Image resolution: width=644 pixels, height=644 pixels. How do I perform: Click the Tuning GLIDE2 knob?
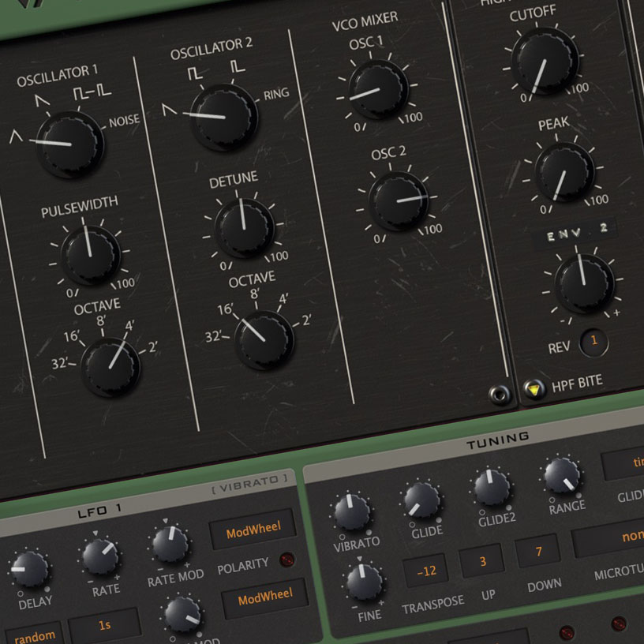(492, 488)
